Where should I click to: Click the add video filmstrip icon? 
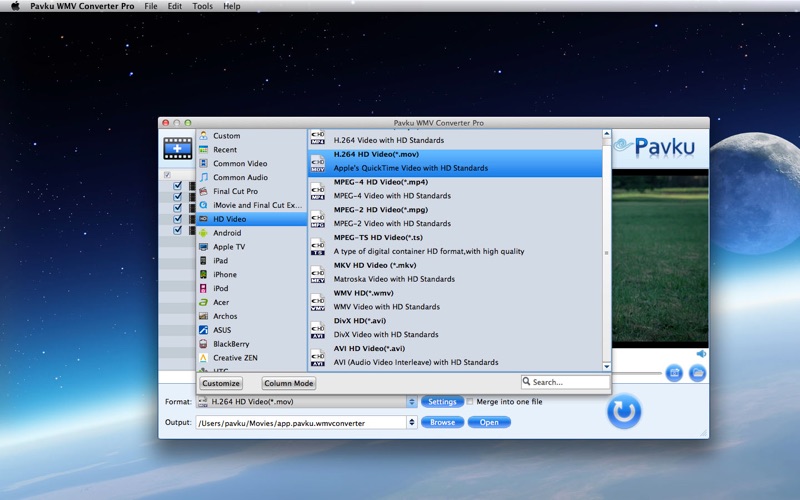(x=178, y=148)
